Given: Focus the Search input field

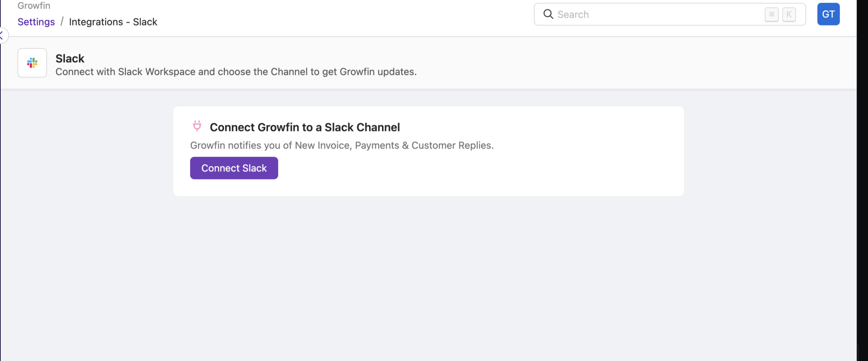Looking at the screenshot, I should point(657,14).
